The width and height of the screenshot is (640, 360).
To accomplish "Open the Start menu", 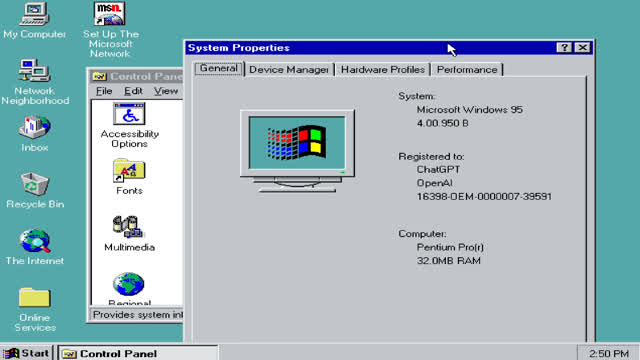I will click(27, 353).
